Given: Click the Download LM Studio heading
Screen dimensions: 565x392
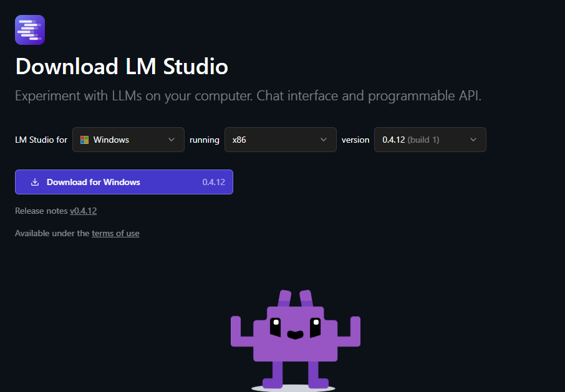Looking at the screenshot, I should (122, 67).
